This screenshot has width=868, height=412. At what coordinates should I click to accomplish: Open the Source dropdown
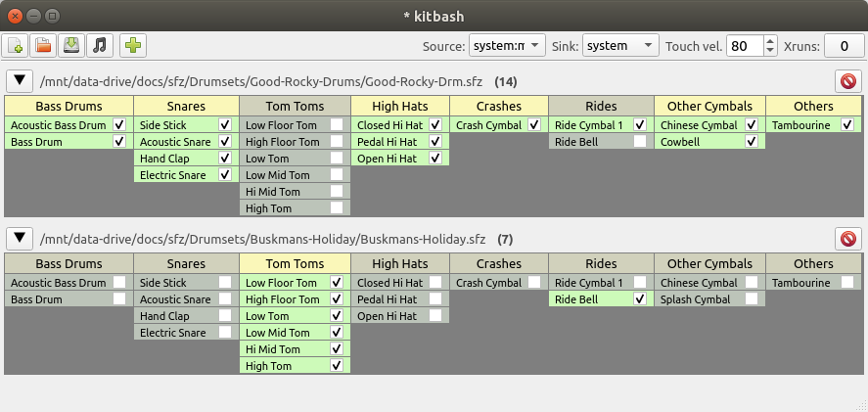coord(507,46)
